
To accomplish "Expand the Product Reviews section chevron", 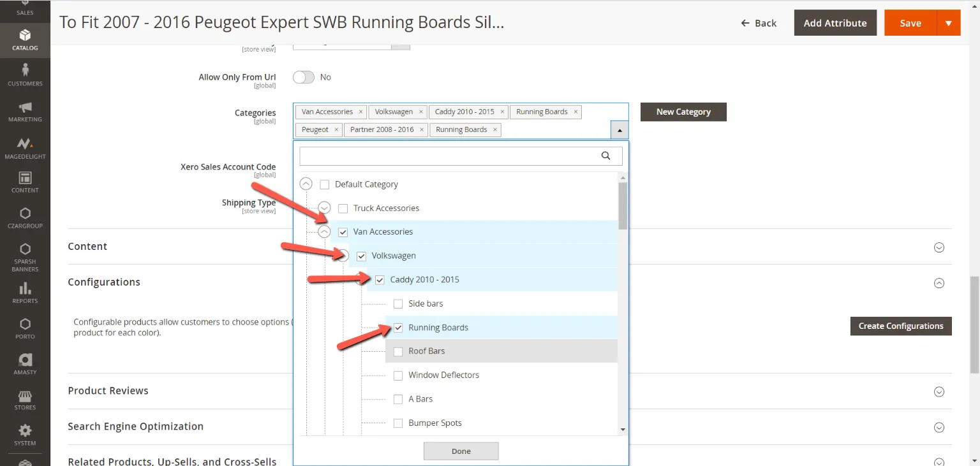I will pos(939,391).
